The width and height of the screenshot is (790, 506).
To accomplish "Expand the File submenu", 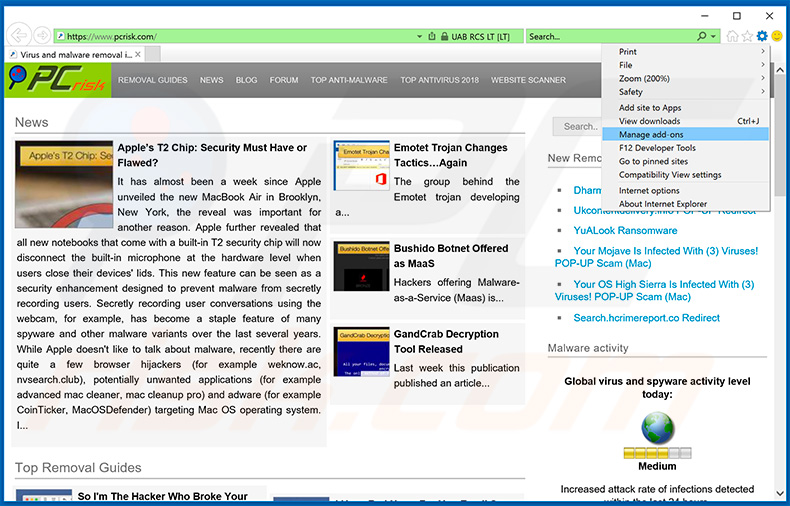I will (x=686, y=65).
